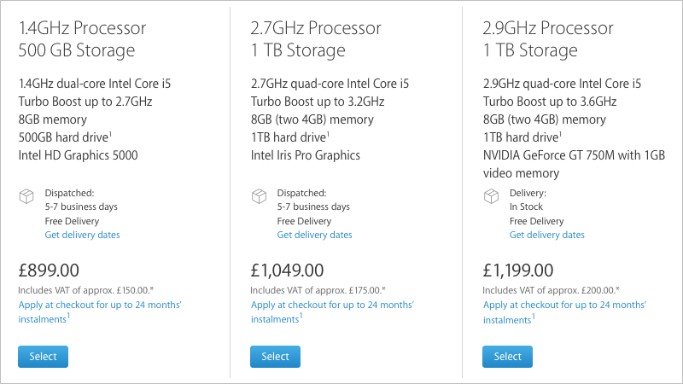The image size is (683, 384).
Task: Click the 1.4GHz Processor 500 GB Storage heading
Action: tap(82, 39)
